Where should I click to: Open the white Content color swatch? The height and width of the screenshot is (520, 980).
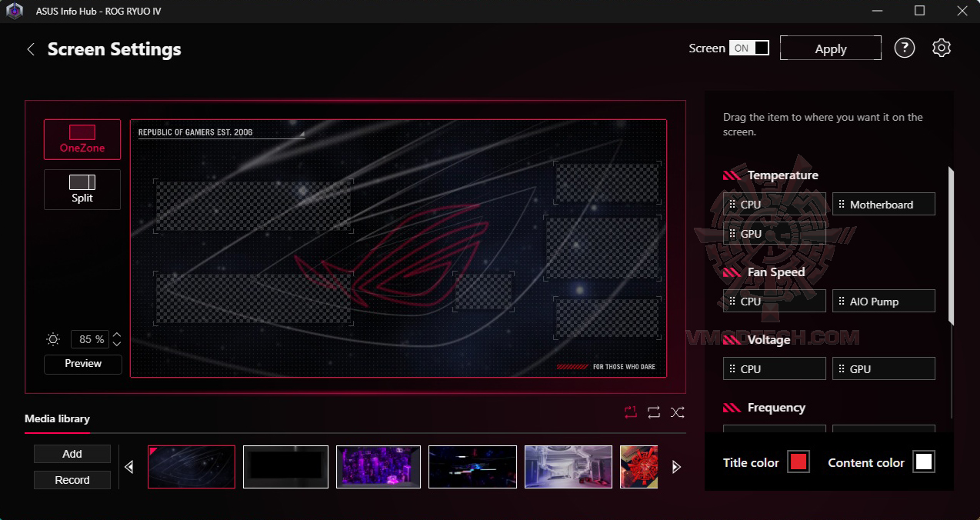[924, 462]
